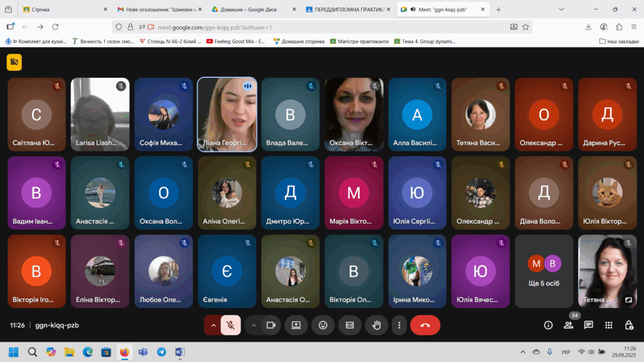Turn on the camera in Meet
This screenshot has width=644, height=362.
pyautogui.click(x=271, y=325)
